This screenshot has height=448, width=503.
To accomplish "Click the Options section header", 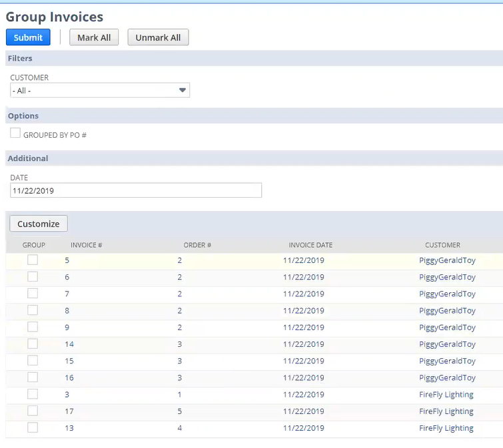I will coord(23,116).
